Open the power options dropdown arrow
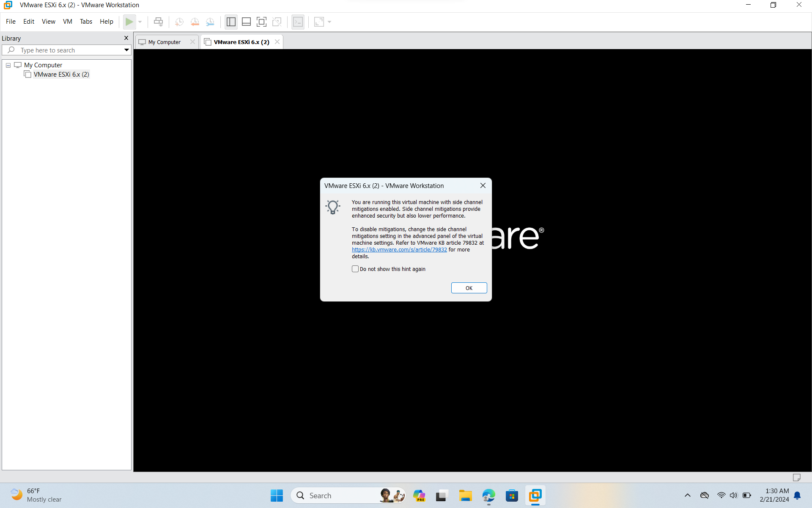 (x=140, y=22)
